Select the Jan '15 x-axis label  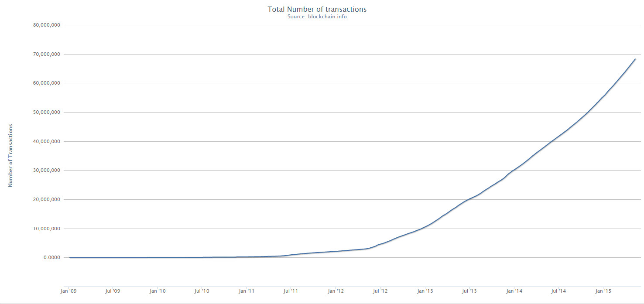[x=603, y=290]
